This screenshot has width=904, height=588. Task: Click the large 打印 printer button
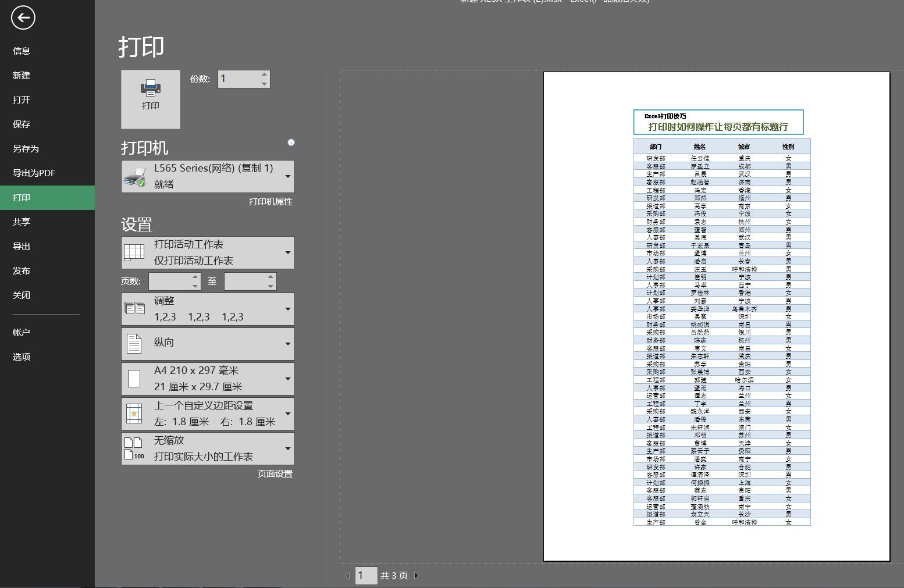(151, 99)
